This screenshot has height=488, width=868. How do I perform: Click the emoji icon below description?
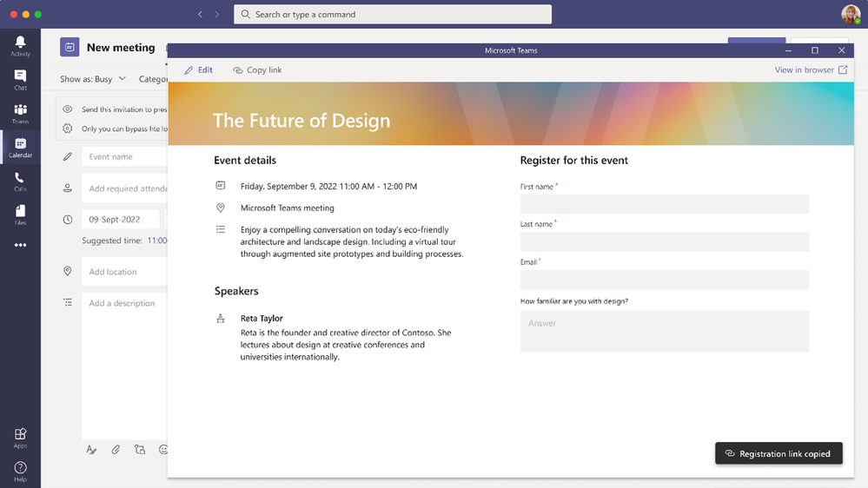pyautogui.click(x=162, y=450)
